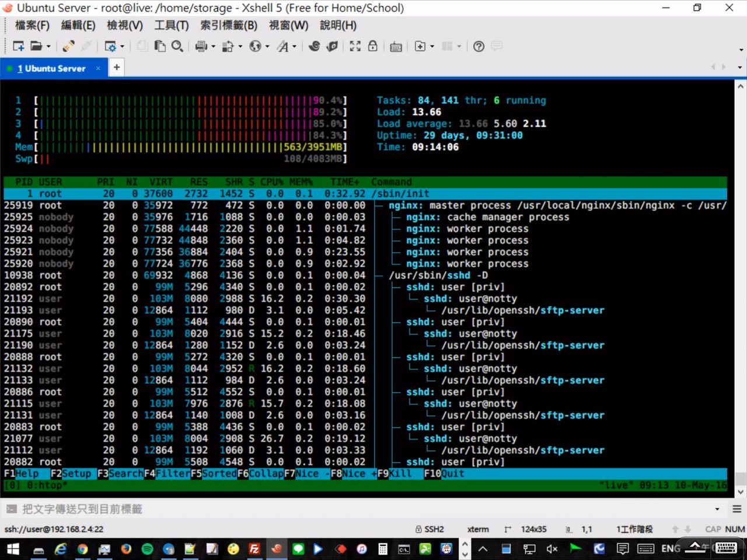The width and height of the screenshot is (747, 560).
Task: Open the 檔案(F) menu
Action: pos(32,25)
